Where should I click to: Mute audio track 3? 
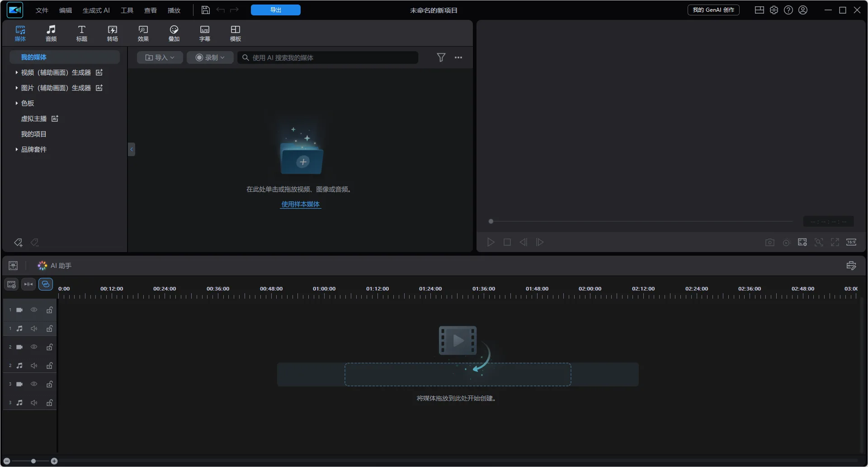tap(34, 403)
